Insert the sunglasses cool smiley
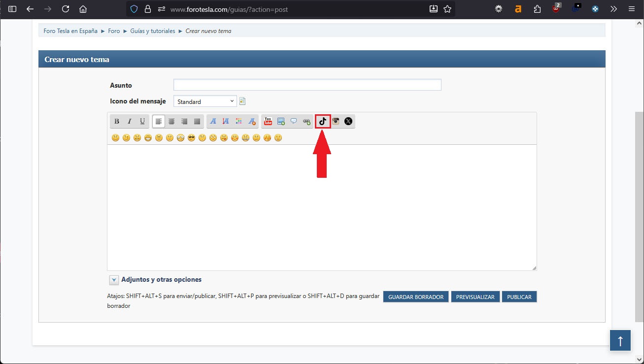Screen dimensions: 644x364 (x=191, y=138)
